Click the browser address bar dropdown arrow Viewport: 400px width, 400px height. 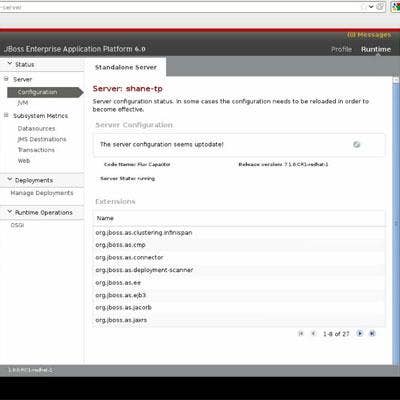pyautogui.click(x=371, y=7)
